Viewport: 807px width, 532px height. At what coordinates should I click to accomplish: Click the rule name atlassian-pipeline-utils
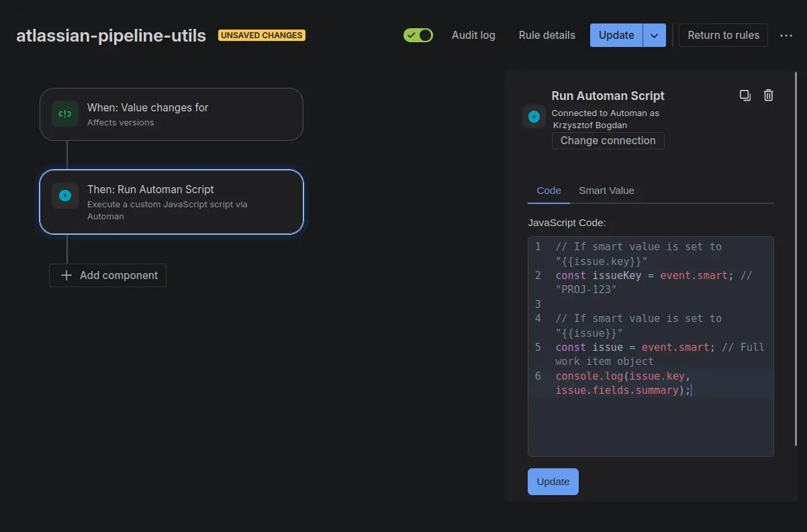[111, 36]
